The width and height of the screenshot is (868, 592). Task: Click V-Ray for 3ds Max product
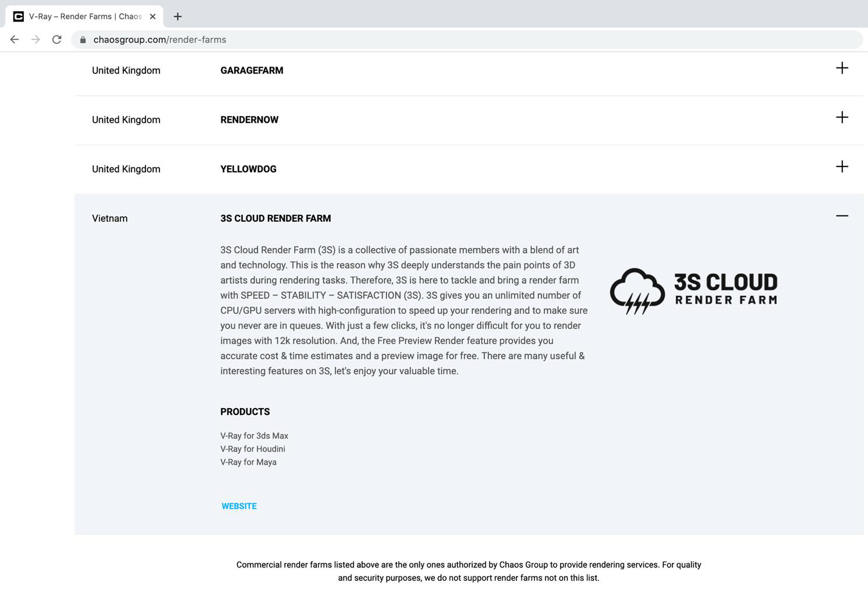[255, 436]
